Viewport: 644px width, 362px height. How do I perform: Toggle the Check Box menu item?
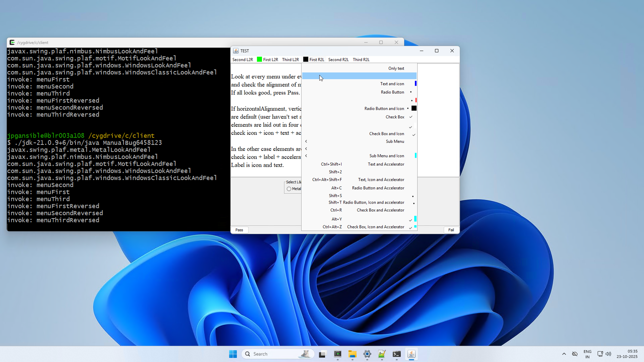395,117
